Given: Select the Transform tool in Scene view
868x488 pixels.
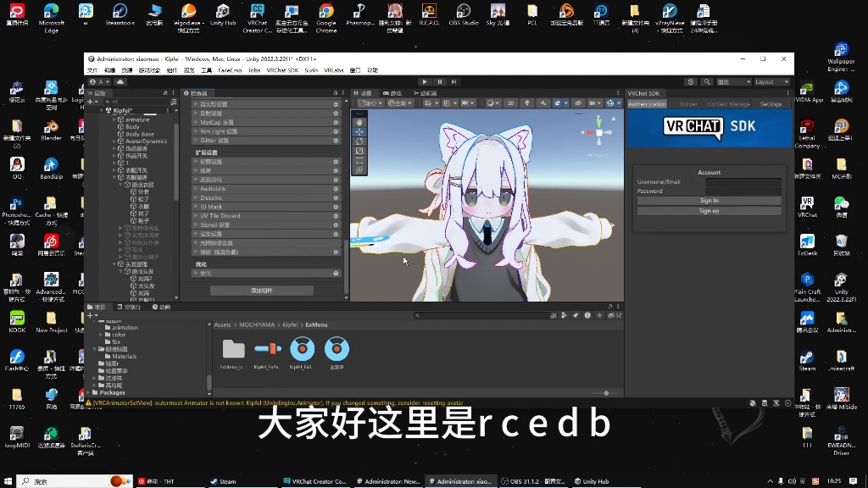Looking at the screenshot, I should coord(359,169).
